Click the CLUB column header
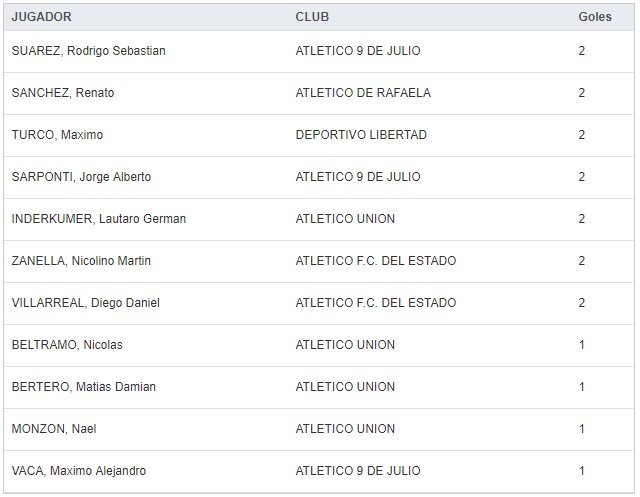 (x=312, y=17)
